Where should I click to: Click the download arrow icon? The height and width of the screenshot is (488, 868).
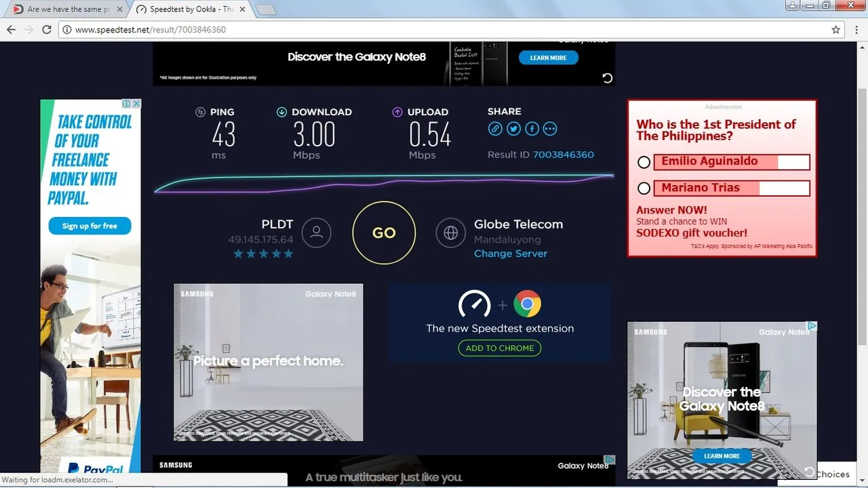[281, 112]
